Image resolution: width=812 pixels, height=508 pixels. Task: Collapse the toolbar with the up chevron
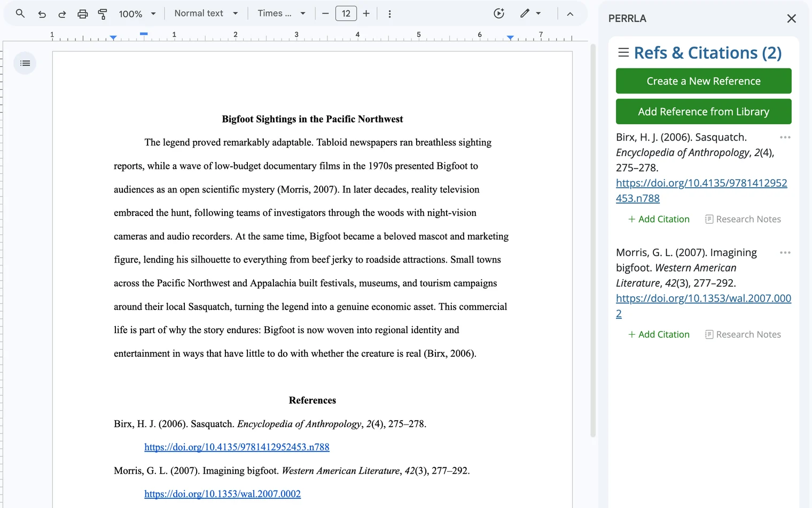click(x=570, y=14)
